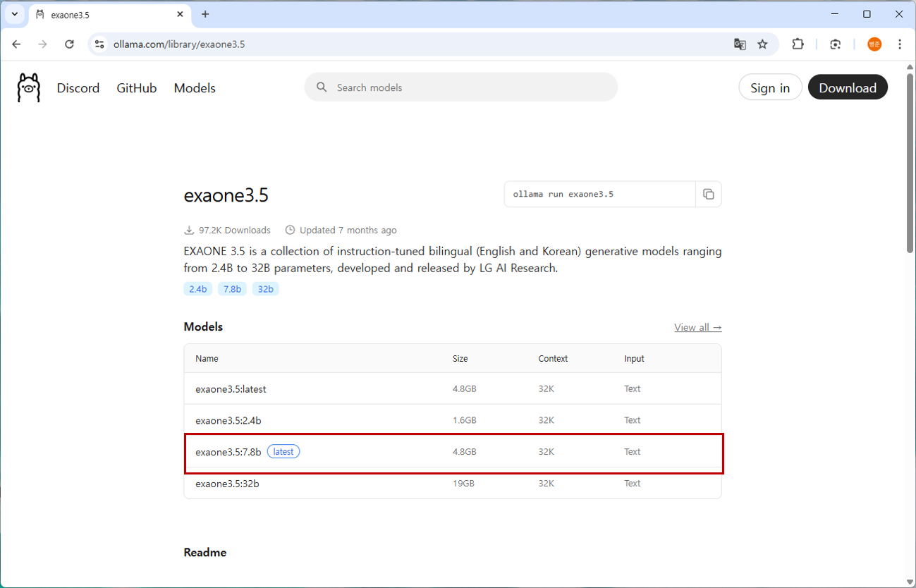Viewport: 916px width, 588px height.
Task: Select the 7.8b size tag
Action: point(232,289)
